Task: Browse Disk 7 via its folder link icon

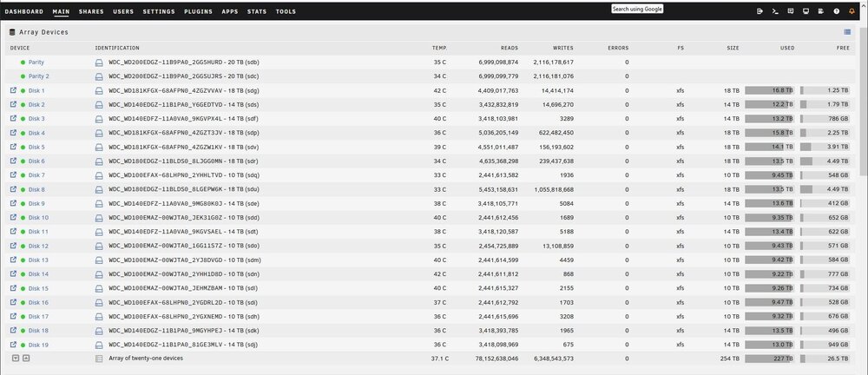Action: (13, 175)
